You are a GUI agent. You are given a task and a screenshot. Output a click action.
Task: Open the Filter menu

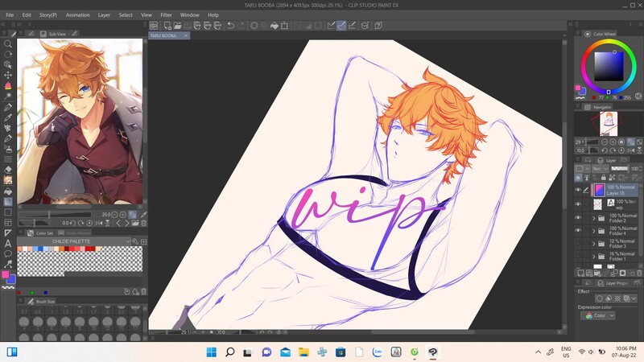coord(166,14)
